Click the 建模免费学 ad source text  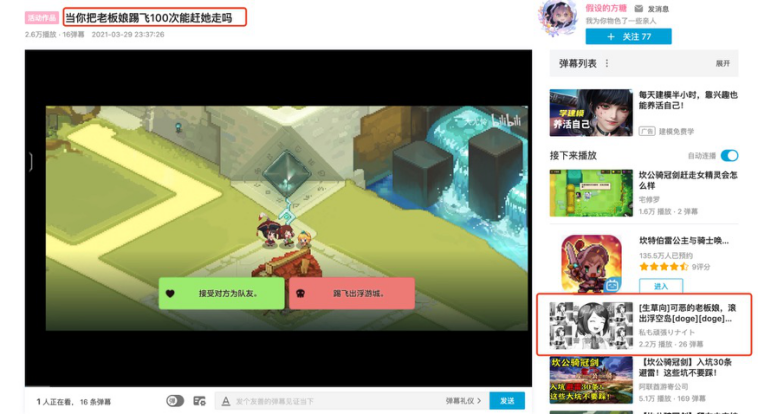click(x=676, y=131)
